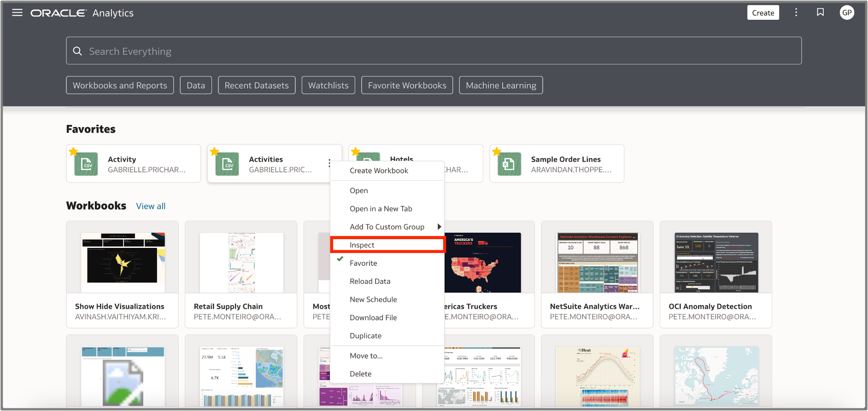868x411 pixels.
Task: Click the Oracle Analytics logo
Action: (x=82, y=13)
